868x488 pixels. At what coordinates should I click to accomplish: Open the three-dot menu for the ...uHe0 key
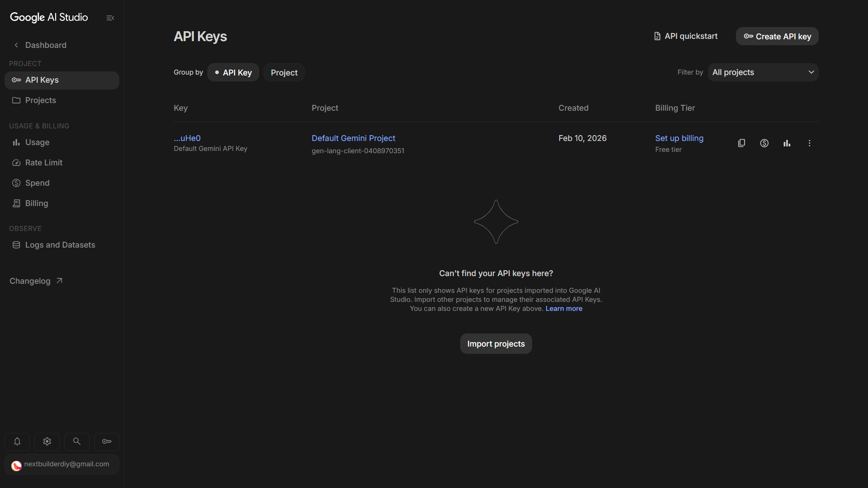pos(809,143)
